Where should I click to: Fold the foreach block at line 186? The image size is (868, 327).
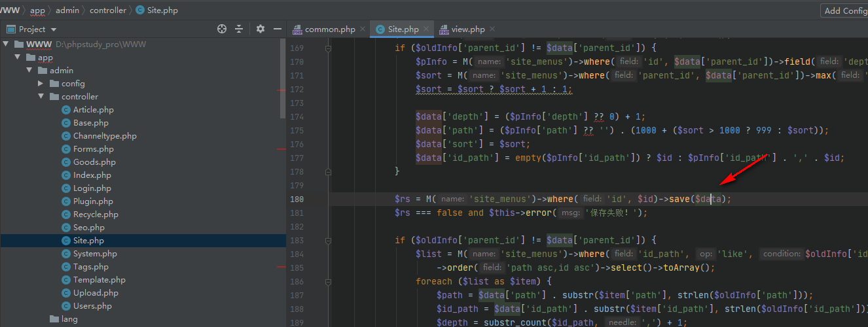pos(328,281)
